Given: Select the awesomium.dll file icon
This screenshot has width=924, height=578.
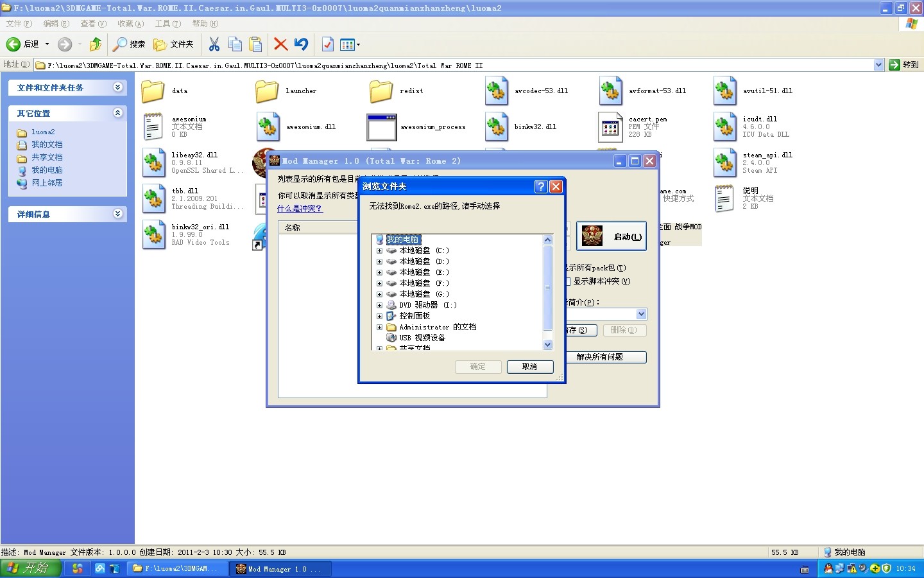Looking at the screenshot, I should coord(268,127).
